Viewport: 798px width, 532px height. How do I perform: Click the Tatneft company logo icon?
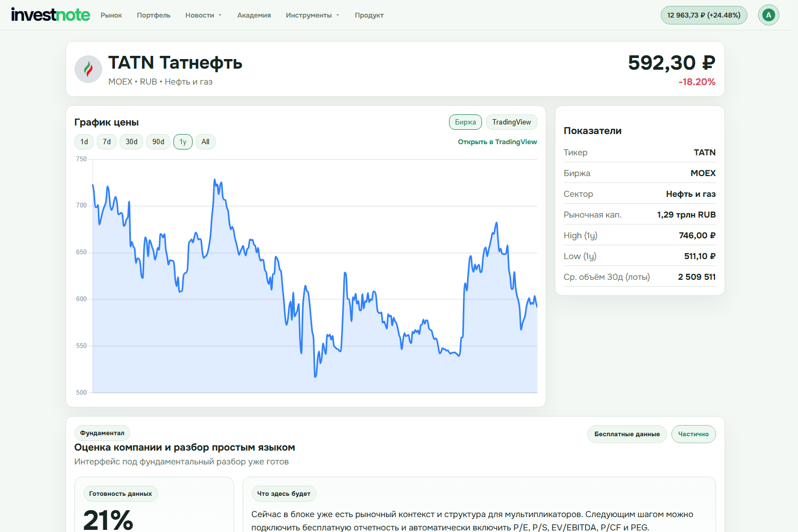[x=88, y=69]
